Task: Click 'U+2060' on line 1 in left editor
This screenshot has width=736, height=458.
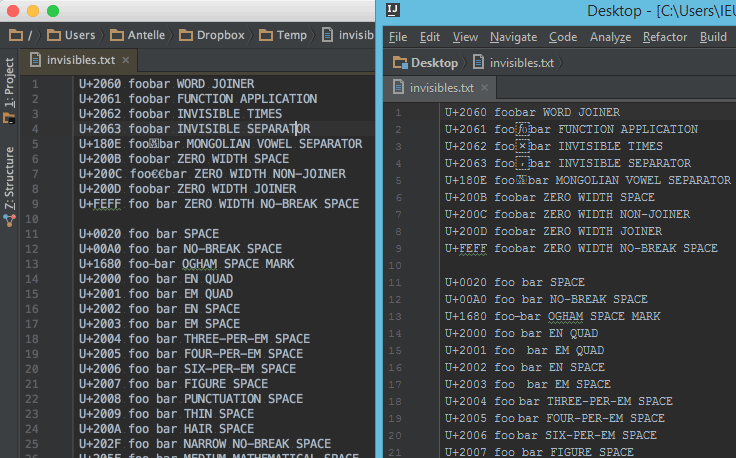Action: 100,84
